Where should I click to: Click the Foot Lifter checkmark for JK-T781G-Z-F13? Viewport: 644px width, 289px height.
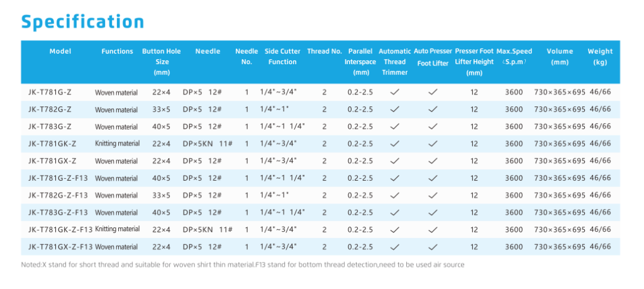tap(433, 178)
